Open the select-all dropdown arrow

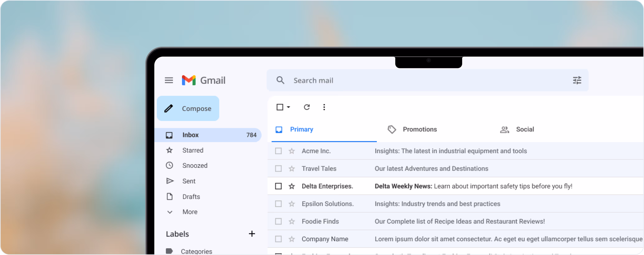click(288, 107)
